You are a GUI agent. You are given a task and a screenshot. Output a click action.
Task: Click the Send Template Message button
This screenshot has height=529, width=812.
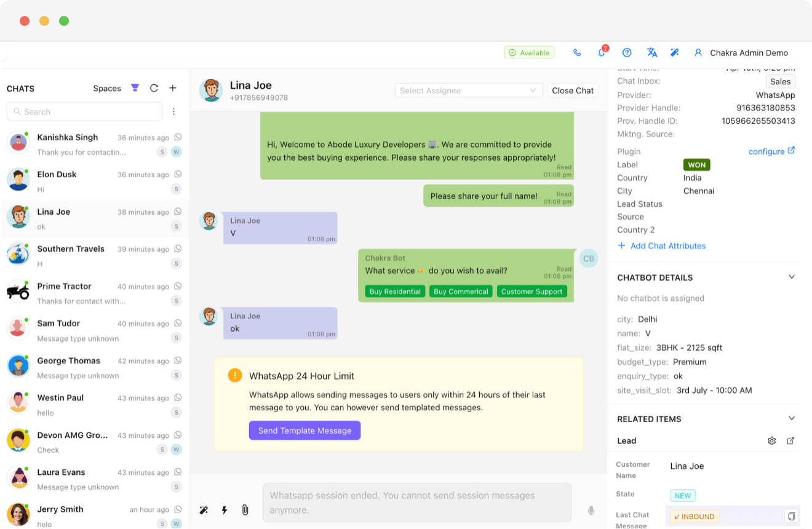pos(304,431)
